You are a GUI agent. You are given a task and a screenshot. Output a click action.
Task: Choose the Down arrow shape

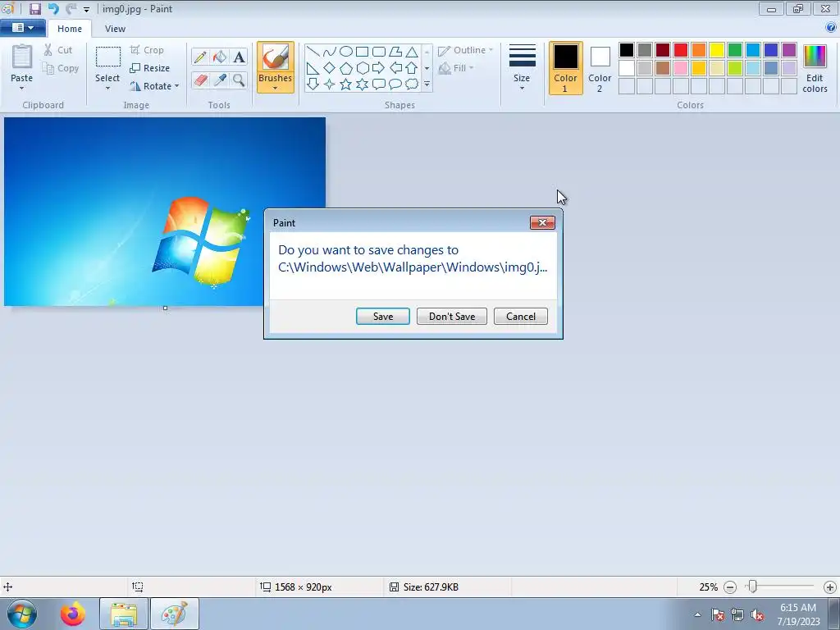point(313,84)
